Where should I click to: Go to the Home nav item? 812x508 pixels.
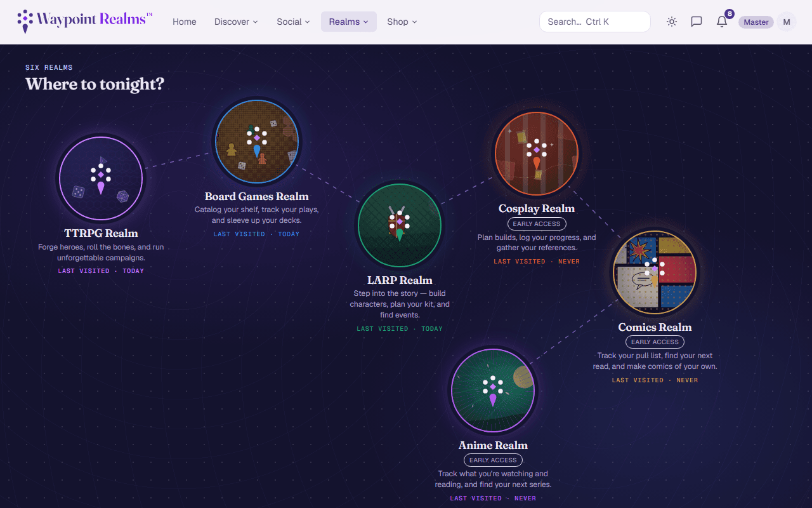(x=185, y=22)
